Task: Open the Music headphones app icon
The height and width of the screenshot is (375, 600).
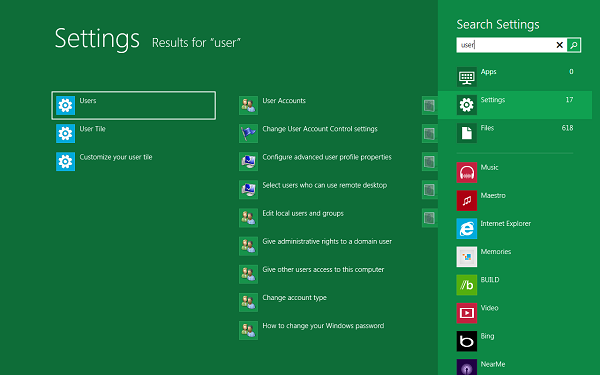Action: tap(466, 172)
